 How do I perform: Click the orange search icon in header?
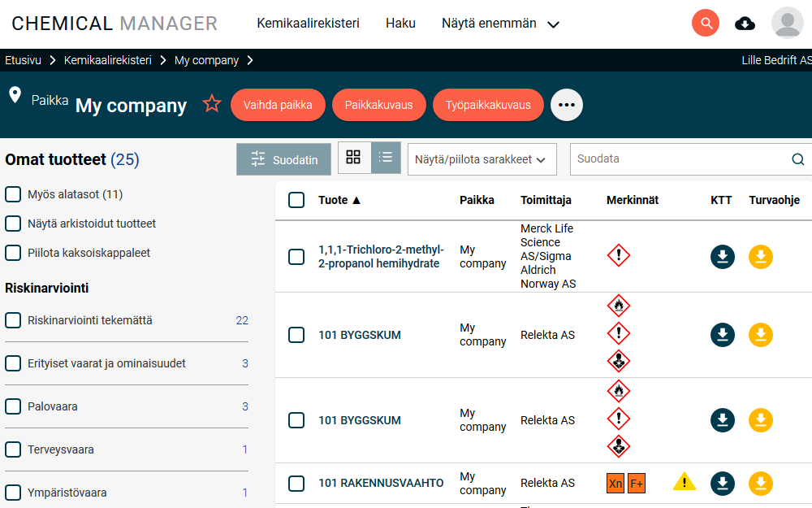[x=706, y=23]
